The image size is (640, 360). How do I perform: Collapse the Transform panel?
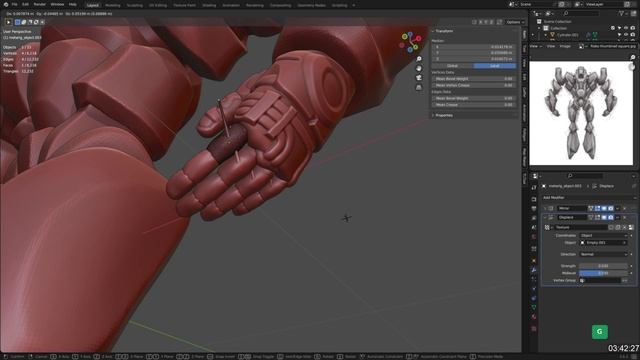pyautogui.click(x=443, y=31)
